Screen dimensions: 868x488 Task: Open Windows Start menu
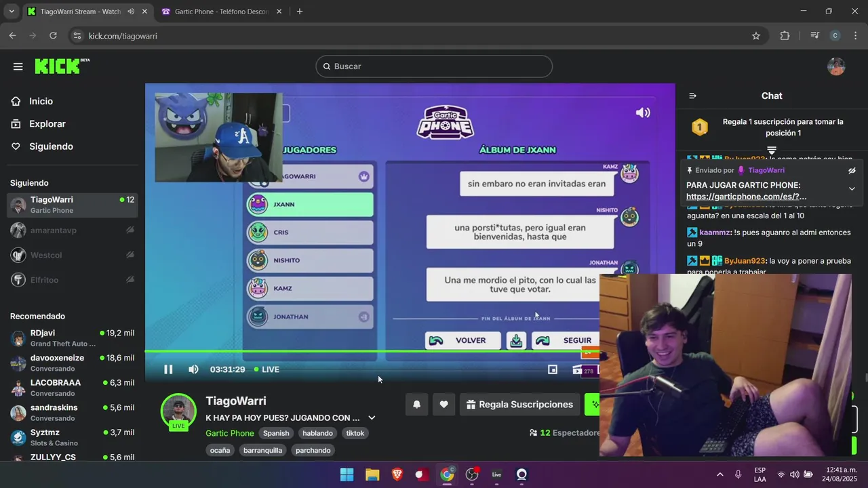click(347, 474)
